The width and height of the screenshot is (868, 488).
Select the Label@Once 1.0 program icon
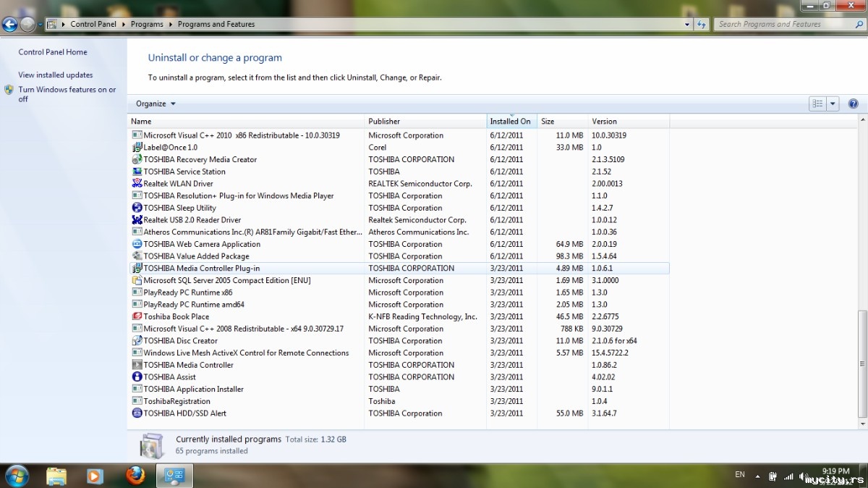tap(137, 147)
